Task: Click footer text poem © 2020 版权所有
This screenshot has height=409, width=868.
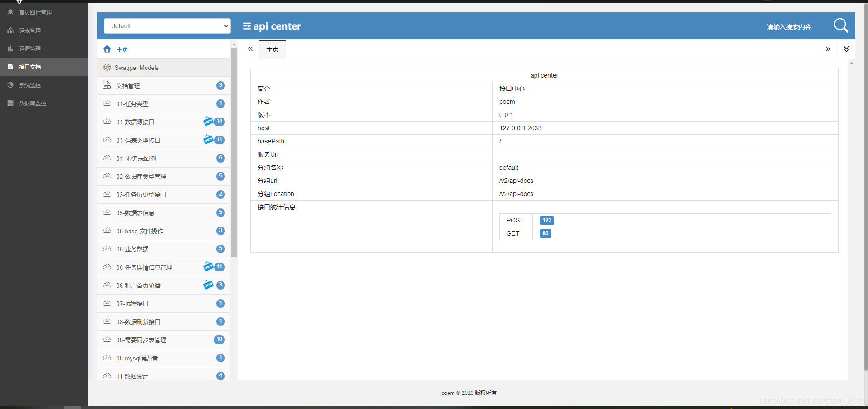Action: point(469,393)
